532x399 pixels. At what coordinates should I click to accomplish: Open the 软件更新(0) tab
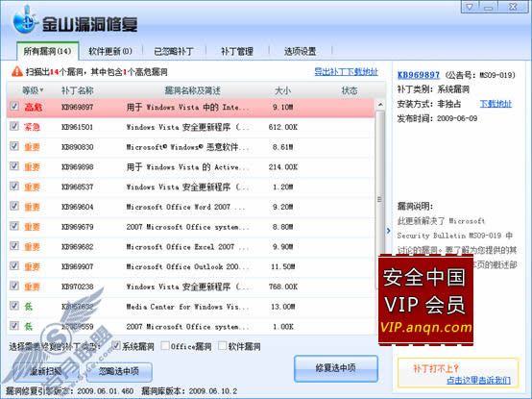[x=110, y=51]
